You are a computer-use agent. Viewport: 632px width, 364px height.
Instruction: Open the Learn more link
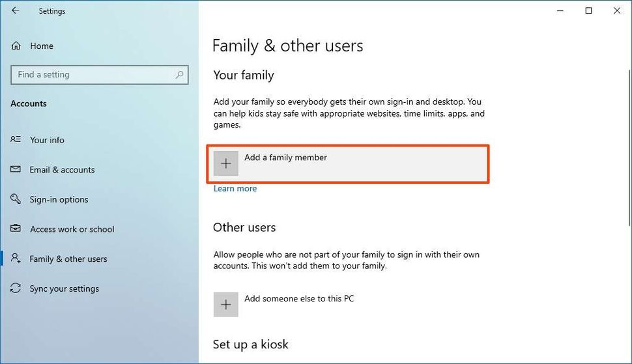pyautogui.click(x=235, y=189)
